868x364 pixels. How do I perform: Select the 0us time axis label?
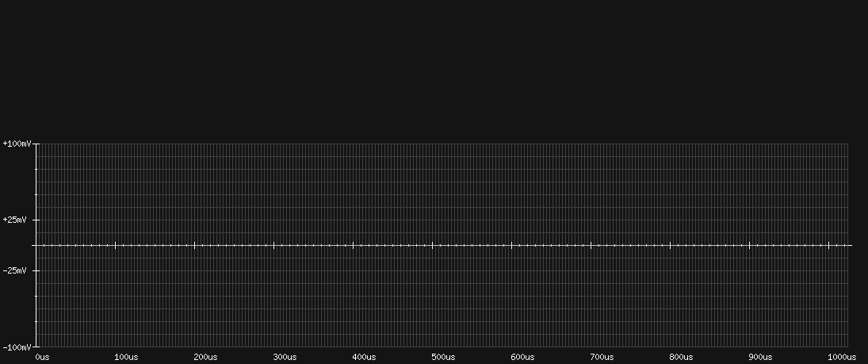pyautogui.click(x=42, y=358)
